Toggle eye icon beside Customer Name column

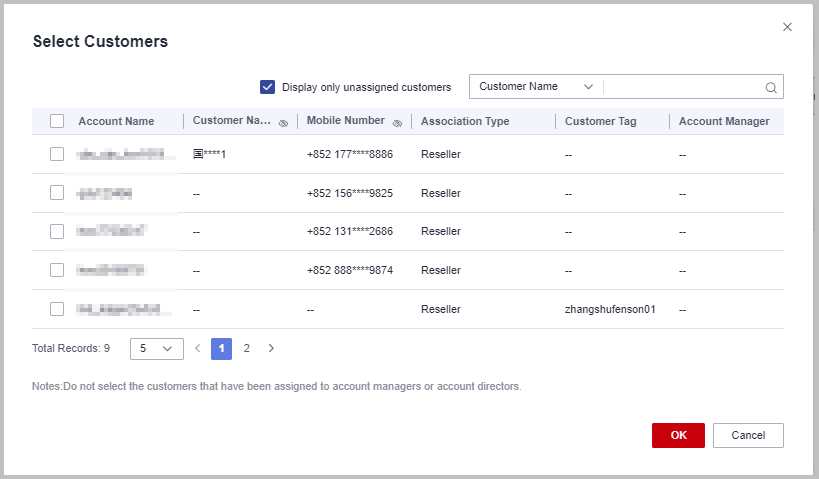tap(283, 122)
